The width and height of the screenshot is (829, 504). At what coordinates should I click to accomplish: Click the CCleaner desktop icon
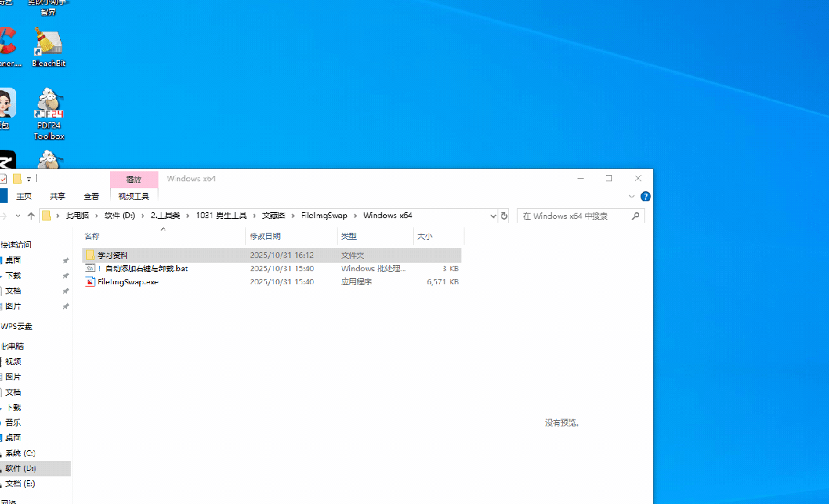[5, 42]
